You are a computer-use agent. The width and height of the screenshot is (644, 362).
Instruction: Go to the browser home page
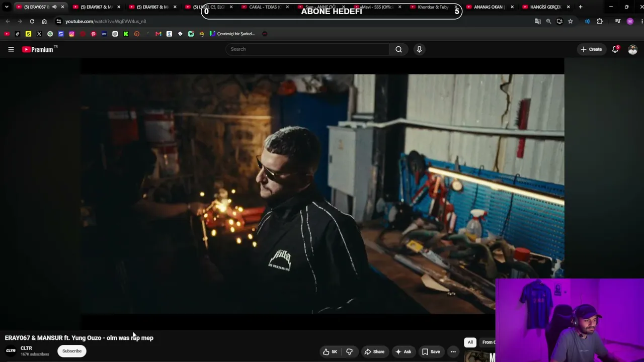tap(44, 21)
